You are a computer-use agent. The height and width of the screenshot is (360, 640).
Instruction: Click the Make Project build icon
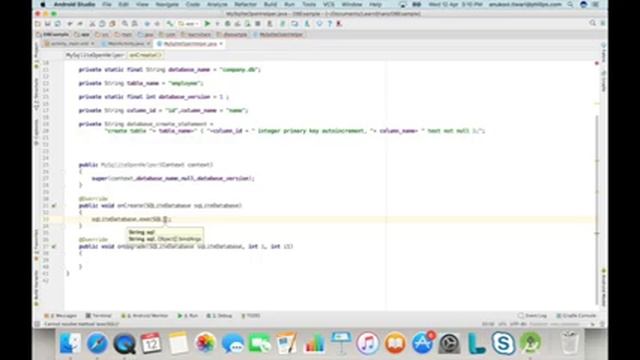pos(170,24)
